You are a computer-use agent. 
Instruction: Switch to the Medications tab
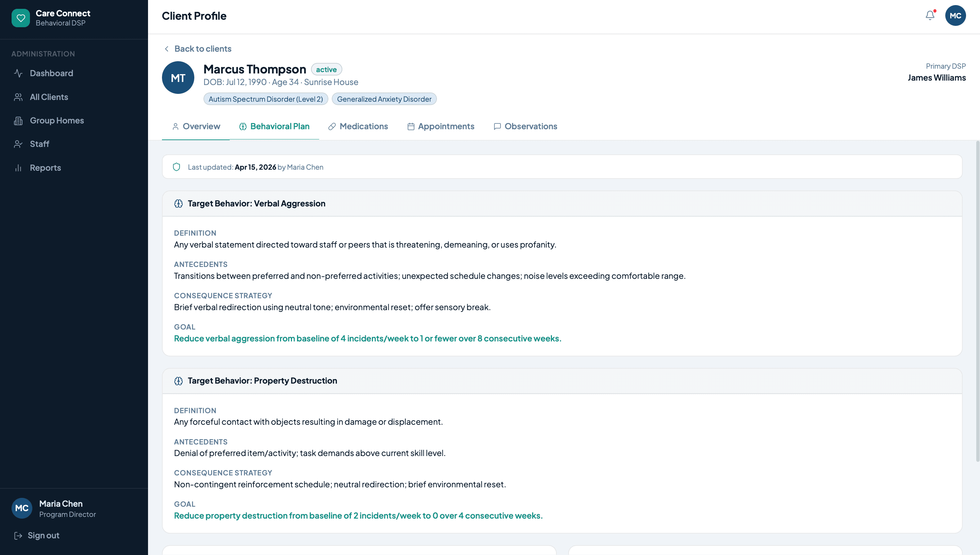[358, 127]
